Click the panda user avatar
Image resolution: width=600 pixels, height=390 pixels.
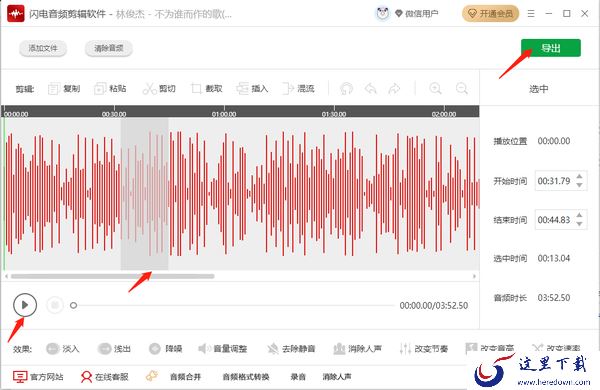point(382,14)
